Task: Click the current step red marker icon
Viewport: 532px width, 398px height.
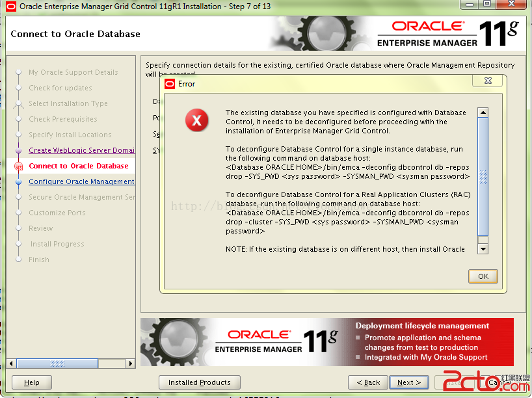Action: pos(19,166)
